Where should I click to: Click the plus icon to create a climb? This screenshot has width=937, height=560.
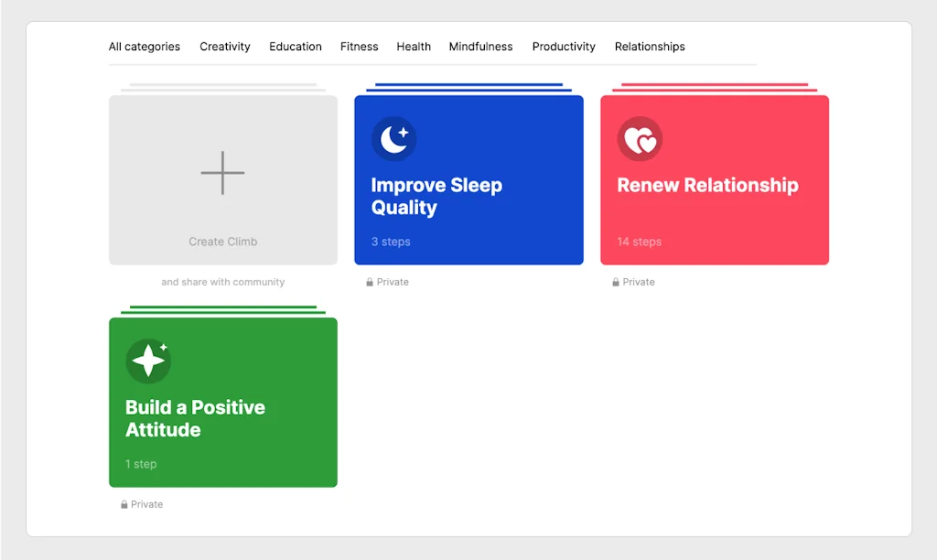tap(222, 172)
